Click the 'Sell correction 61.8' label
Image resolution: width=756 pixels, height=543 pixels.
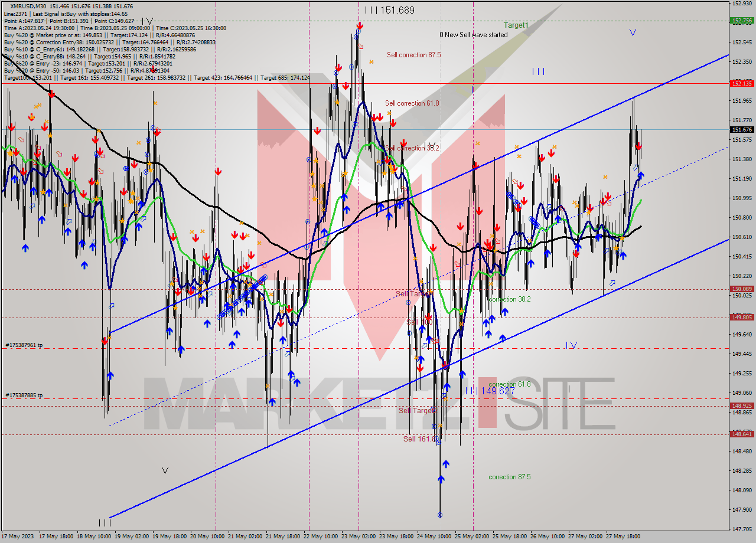click(412, 103)
